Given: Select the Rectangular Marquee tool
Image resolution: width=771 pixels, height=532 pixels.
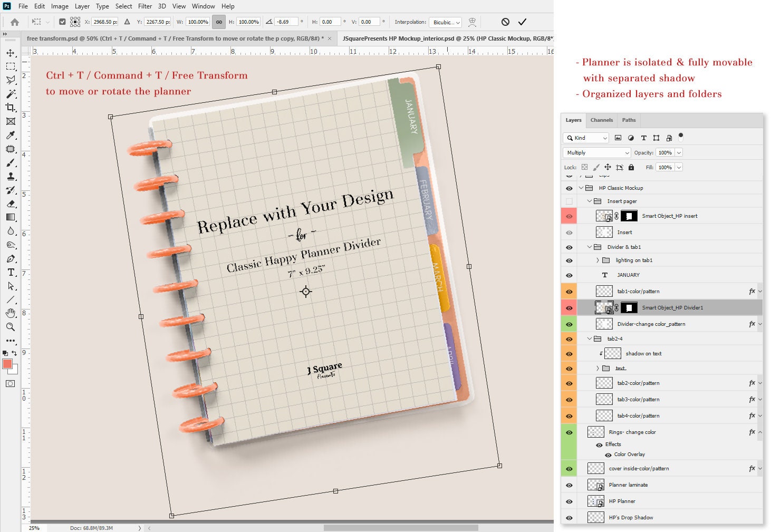Looking at the screenshot, I should click(11, 66).
